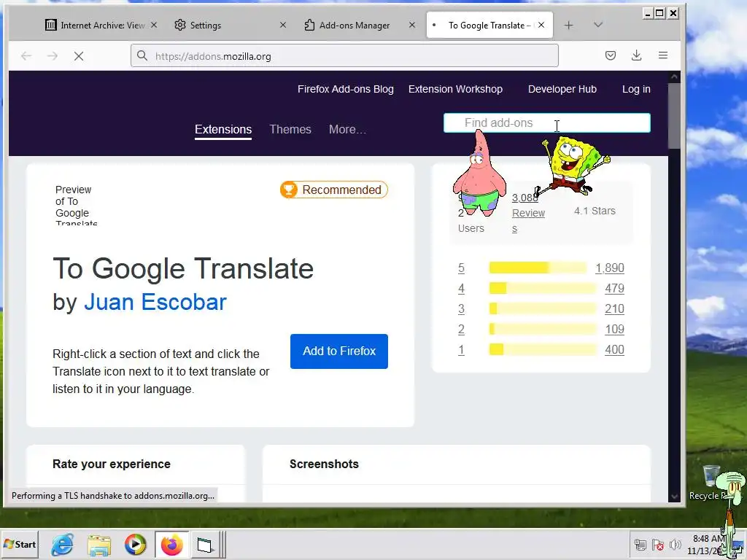Click the Preview of To Google Translate image
Screen dimensions: 747x560
[76, 205]
